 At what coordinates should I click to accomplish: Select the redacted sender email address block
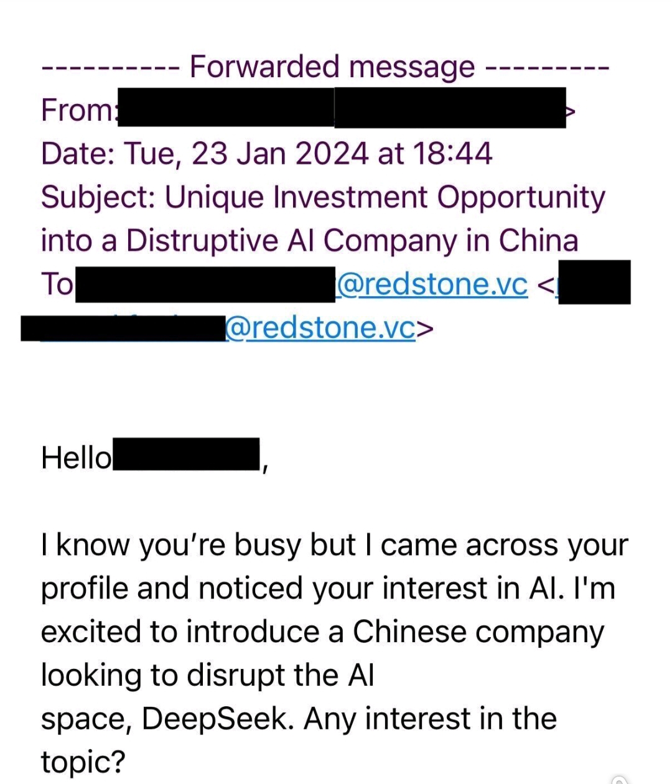click(450, 108)
